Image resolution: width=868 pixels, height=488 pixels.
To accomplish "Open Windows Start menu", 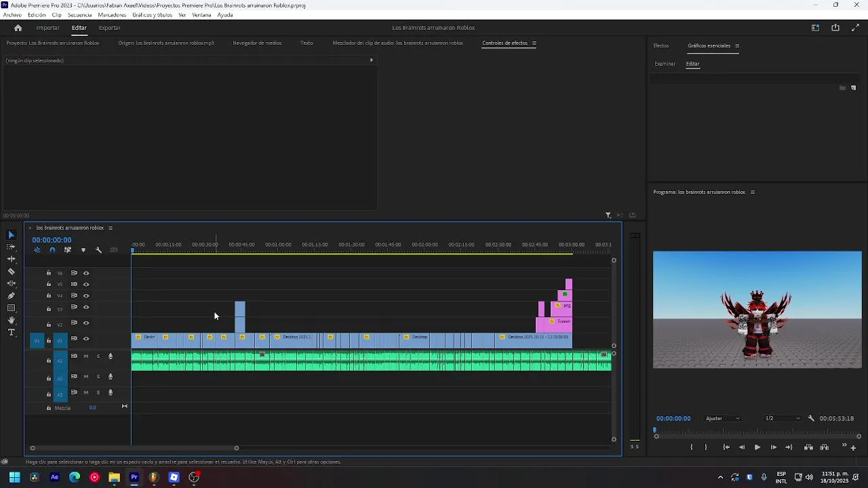I will tap(14, 477).
